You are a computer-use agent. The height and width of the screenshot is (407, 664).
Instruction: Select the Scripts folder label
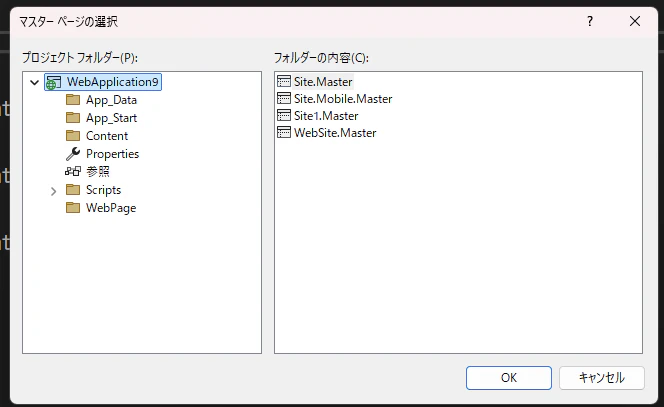pos(103,190)
